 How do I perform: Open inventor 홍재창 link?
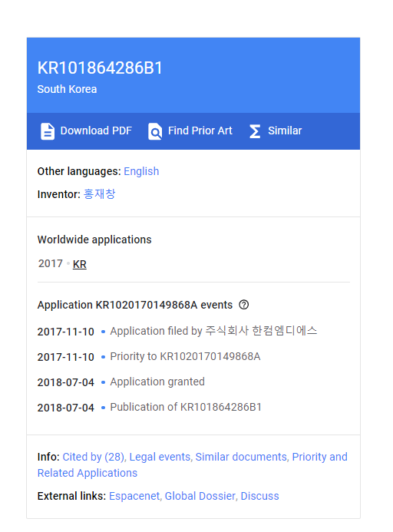(100, 194)
